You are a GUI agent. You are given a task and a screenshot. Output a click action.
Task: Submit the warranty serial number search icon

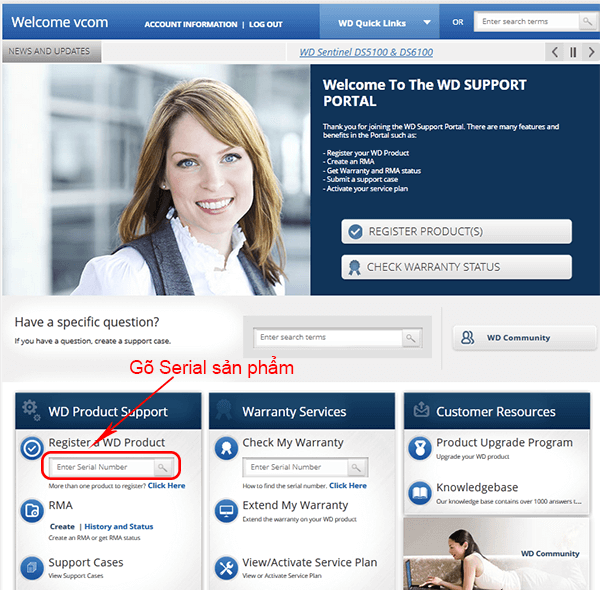point(356,468)
